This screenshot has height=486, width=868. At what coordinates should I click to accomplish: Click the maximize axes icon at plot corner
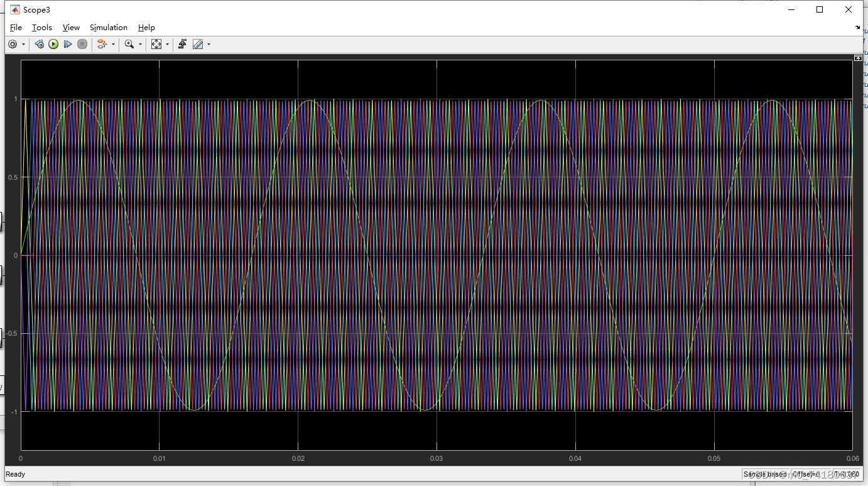(x=858, y=58)
